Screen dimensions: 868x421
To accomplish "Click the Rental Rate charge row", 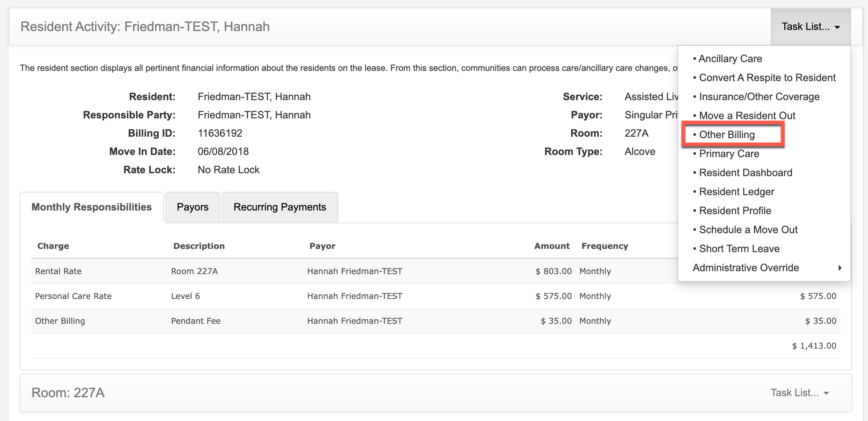I will pos(58,271).
